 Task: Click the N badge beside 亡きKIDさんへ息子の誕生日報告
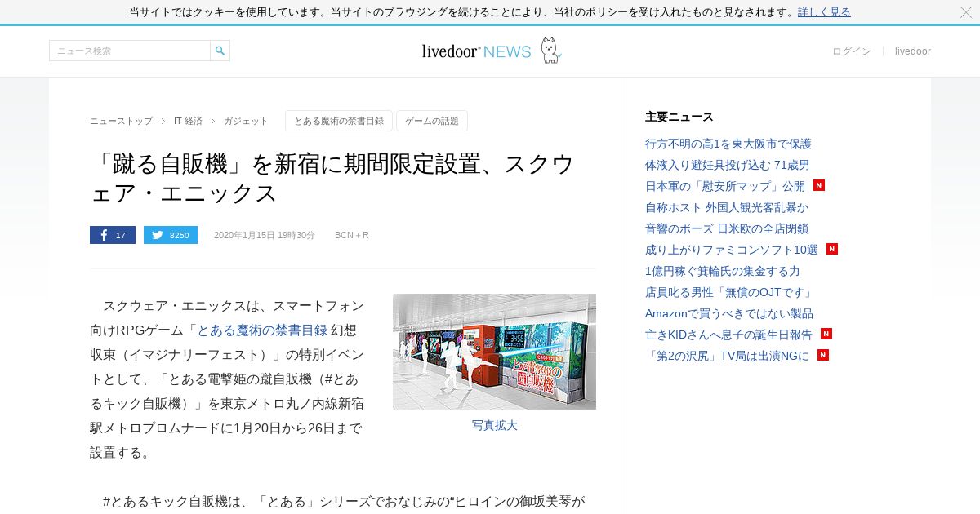826,334
